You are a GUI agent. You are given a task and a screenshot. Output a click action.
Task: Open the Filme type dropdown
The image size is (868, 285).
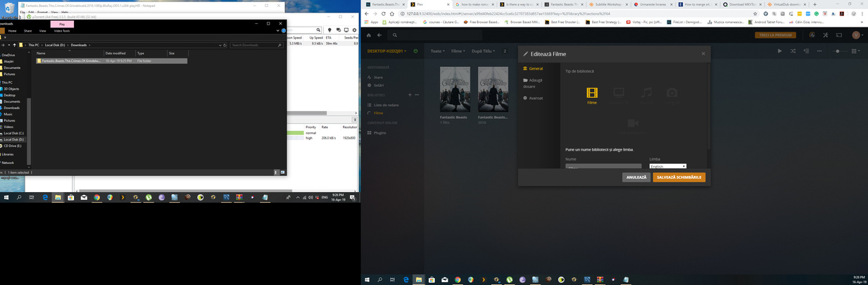pos(458,51)
